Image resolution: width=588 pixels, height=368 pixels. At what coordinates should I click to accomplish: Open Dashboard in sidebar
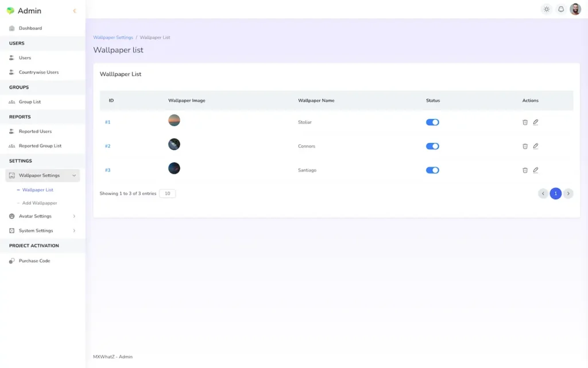click(x=30, y=28)
